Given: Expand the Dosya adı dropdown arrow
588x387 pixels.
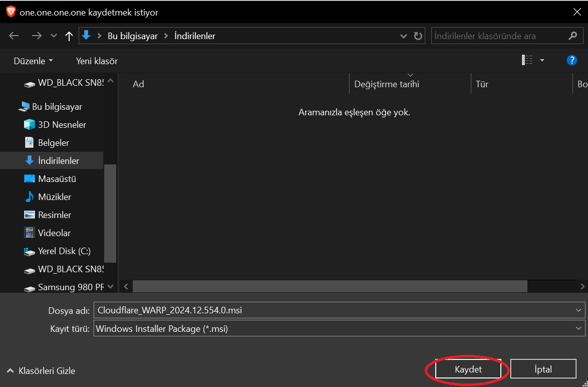Looking at the screenshot, I should (578, 310).
